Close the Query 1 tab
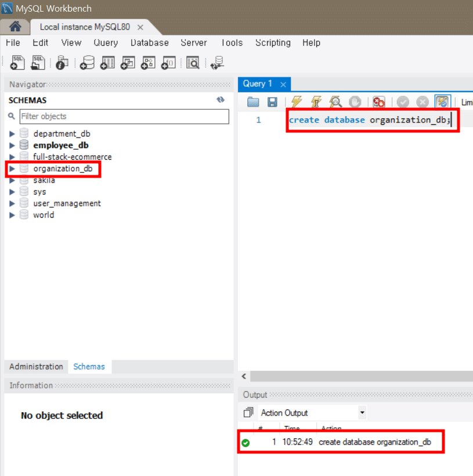 pyautogui.click(x=283, y=84)
